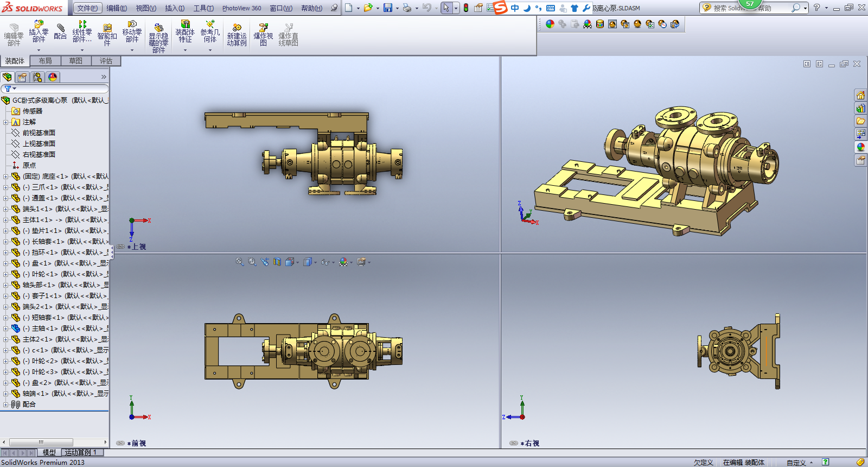This screenshot has height=467, width=868.
Task: Save the document with the floppy icon
Action: click(388, 8)
